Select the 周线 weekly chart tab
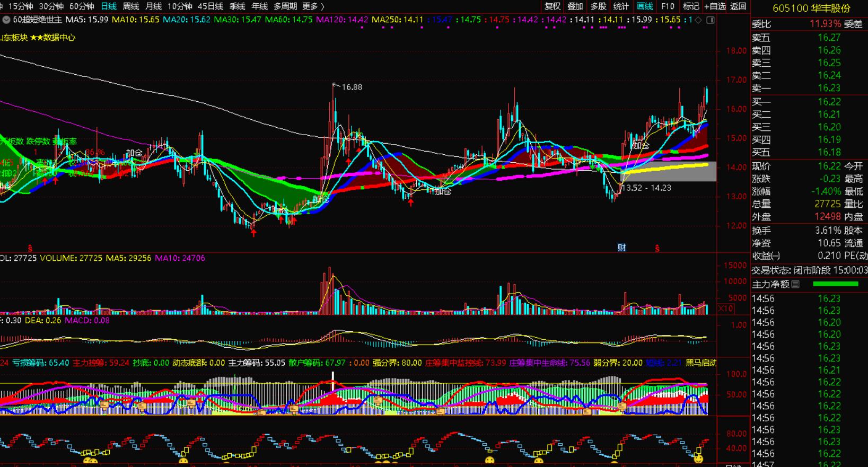This screenshot has width=868, height=467. point(131,6)
